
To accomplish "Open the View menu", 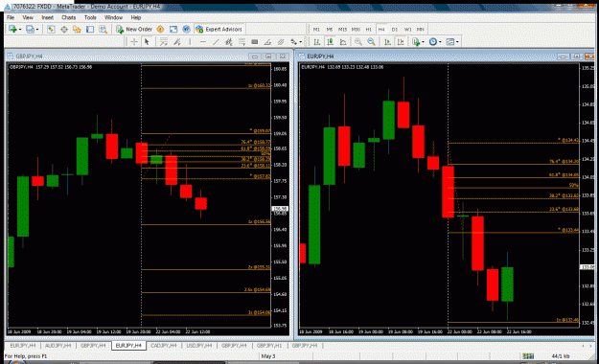I will pyautogui.click(x=28, y=17).
